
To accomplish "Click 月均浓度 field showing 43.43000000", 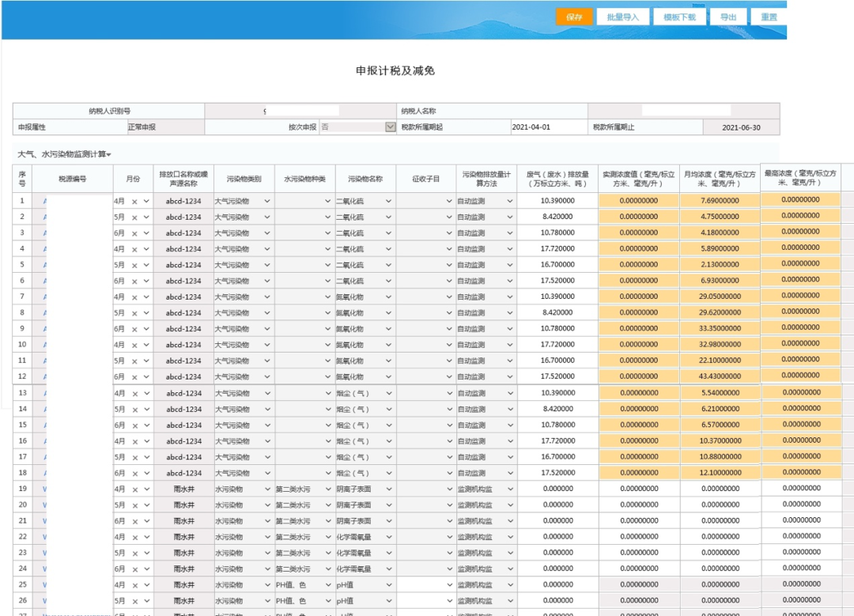I will (x=720, y=376).
